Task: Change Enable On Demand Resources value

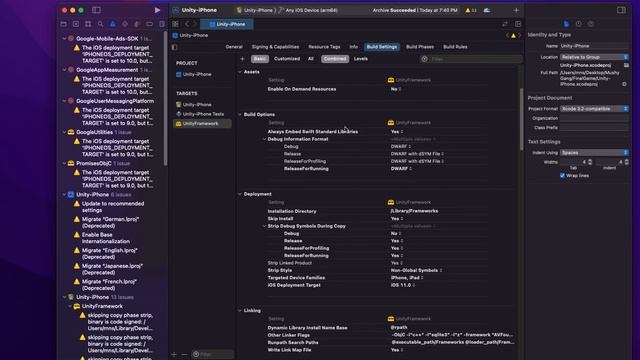Action: coord(396,89)
